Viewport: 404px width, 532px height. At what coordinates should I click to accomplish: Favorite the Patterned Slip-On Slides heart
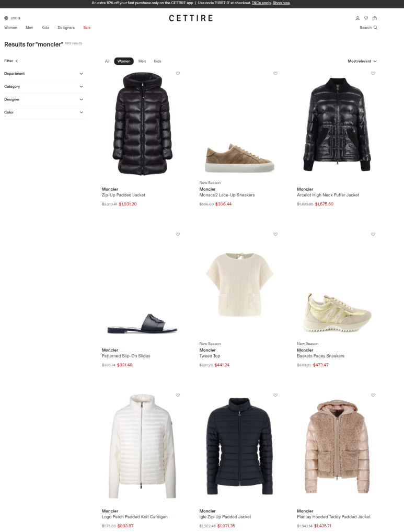pos(178,234)
